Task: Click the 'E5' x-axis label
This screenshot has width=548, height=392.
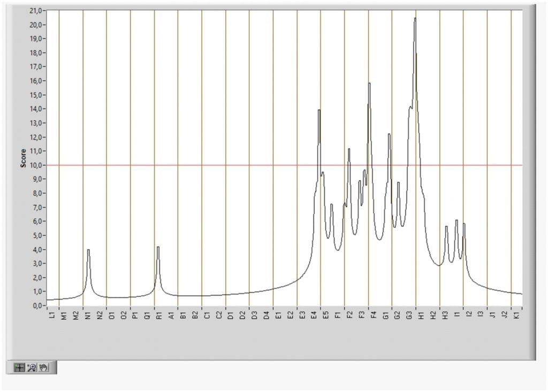Action: click(326, 315)
